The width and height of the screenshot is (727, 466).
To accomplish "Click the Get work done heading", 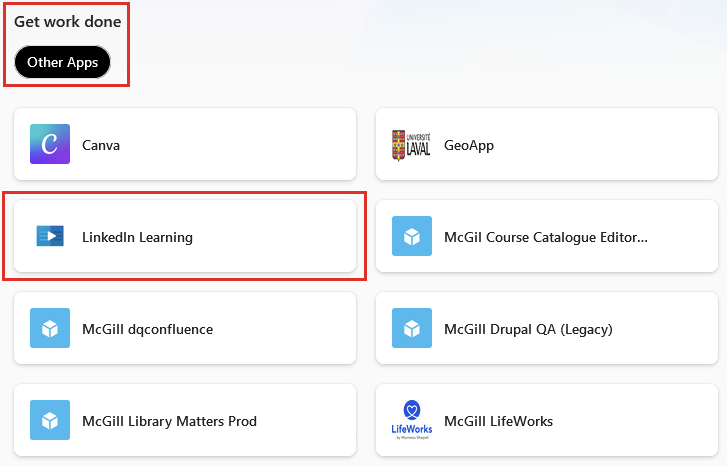I will click(x=68, y=22).
